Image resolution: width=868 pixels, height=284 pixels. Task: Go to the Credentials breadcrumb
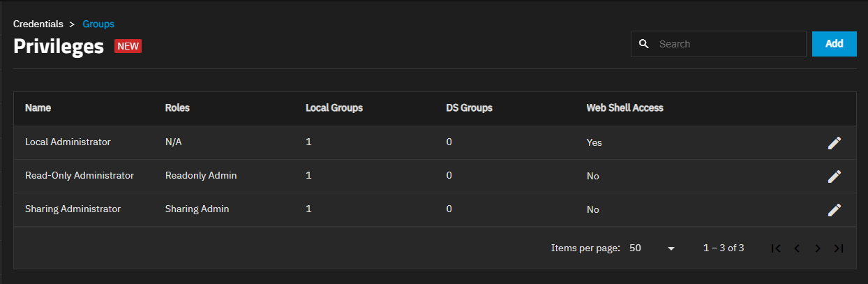tap(38, 24)
